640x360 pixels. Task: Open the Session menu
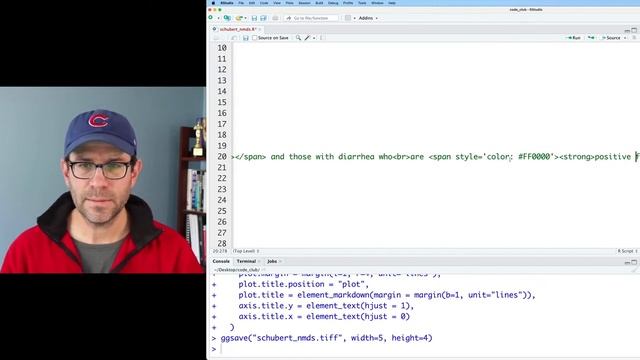click(304, 3)
